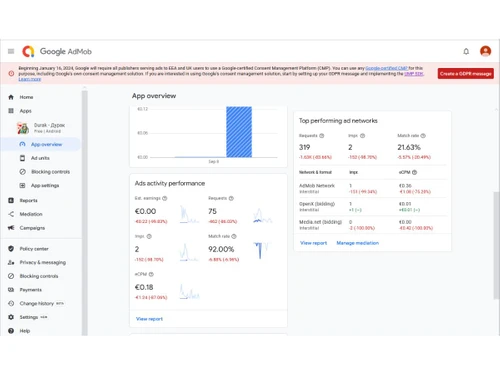500x375 pixels.
Task: Open the Google-certified CMP link
Action: tap(386, 68)
